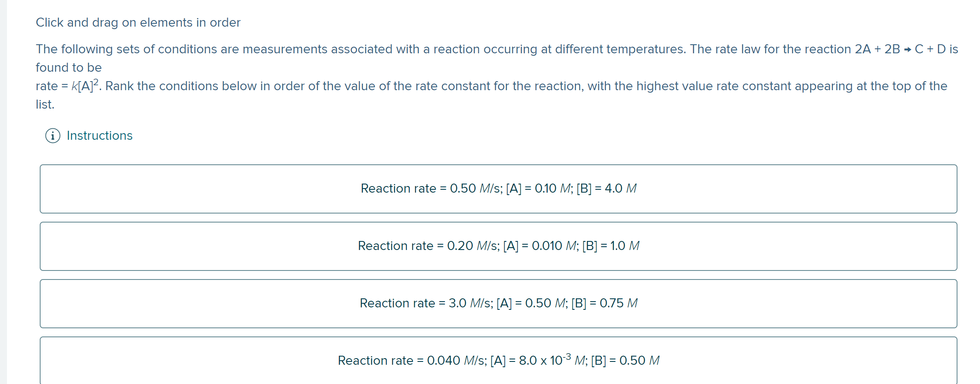Click the 'Click and drag on elements in order' heading

138,22
